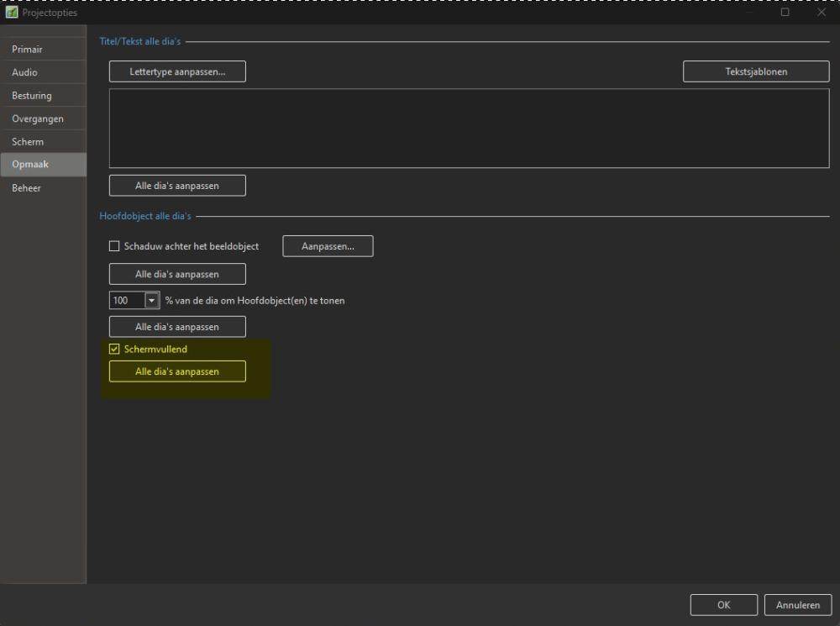Uncheck the Schermvullend checkbox
840x626 pixels.
114,349
